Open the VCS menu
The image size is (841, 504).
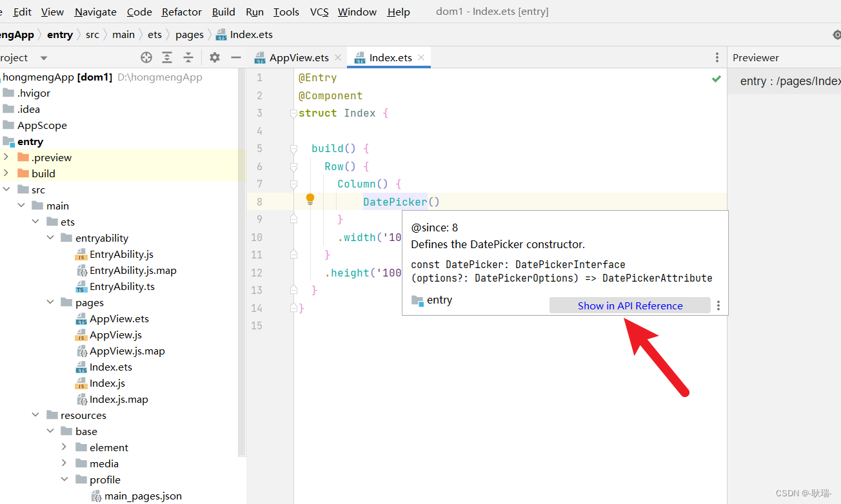pyautogui.click(x=319, y=12)
